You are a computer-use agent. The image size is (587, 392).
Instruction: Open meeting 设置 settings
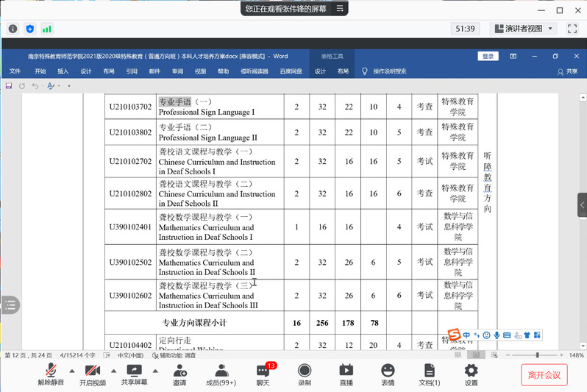click(x=471, y=374)
